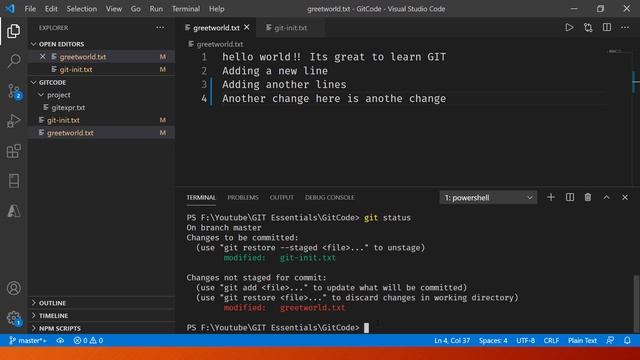Click the feedback icon in status bar

[x=610, y=340]
